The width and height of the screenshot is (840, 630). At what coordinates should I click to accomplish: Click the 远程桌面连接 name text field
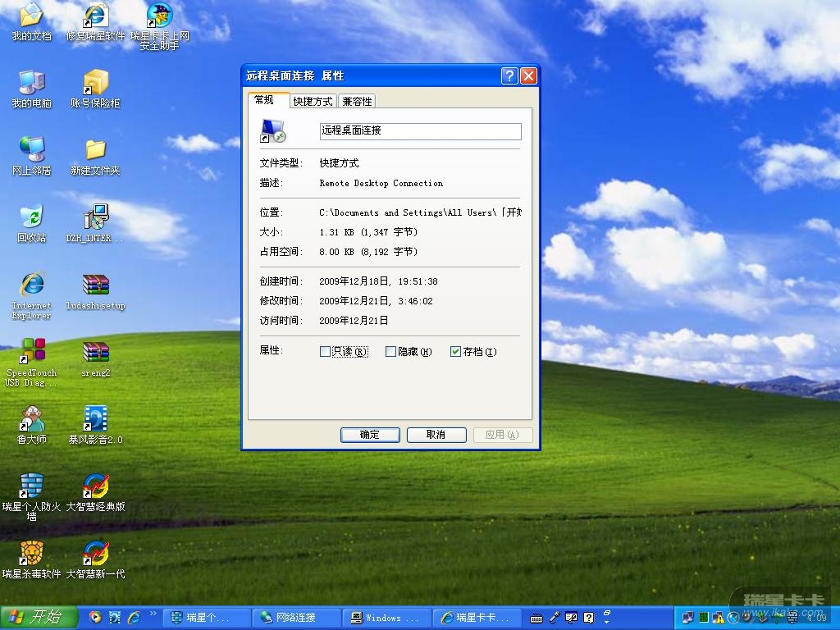[420, 131]
